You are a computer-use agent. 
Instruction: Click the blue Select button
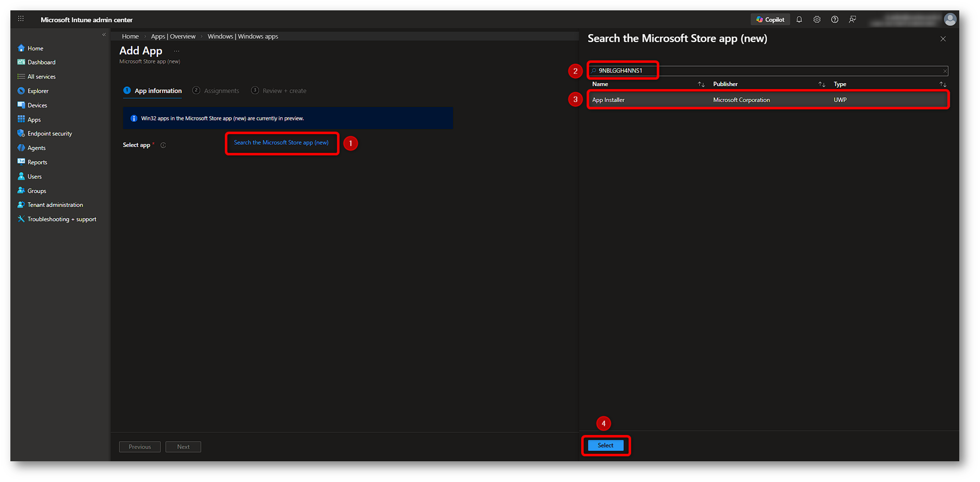coord(606,445)
